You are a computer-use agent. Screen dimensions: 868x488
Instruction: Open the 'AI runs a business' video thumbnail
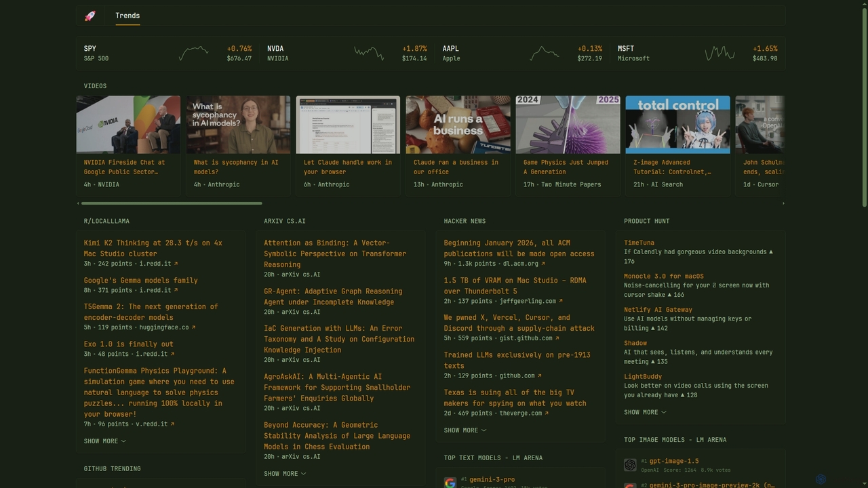click(458, 125)
